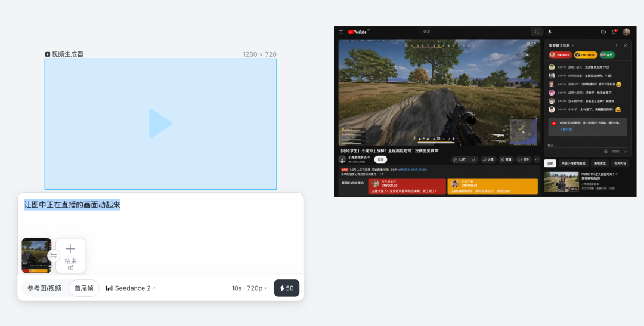Screen dimensions: 644x326
Task: Switch to the 首尾帧 mode
Action: (84, 288)
